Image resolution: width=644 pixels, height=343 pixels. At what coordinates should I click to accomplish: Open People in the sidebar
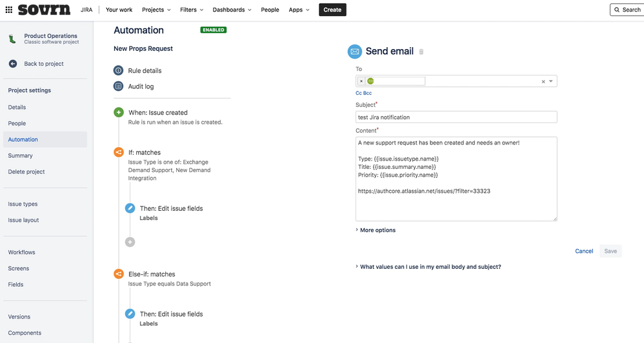[x=17, y=123]
